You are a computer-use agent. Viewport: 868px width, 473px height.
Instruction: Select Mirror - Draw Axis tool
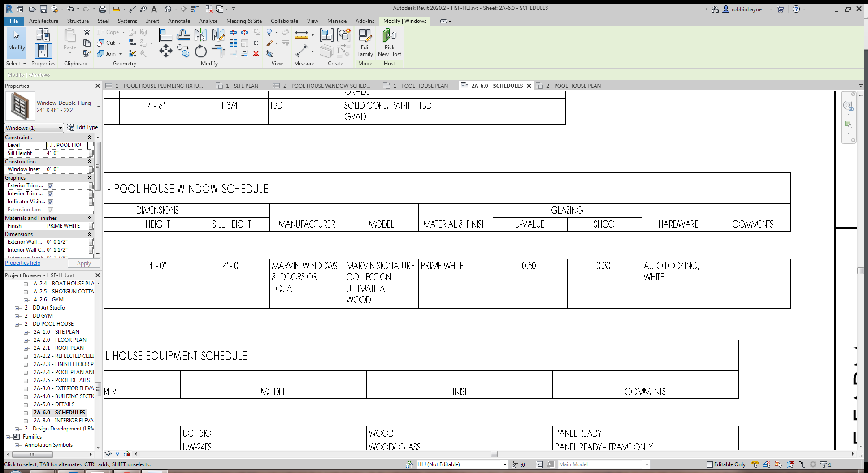[218, 34]
